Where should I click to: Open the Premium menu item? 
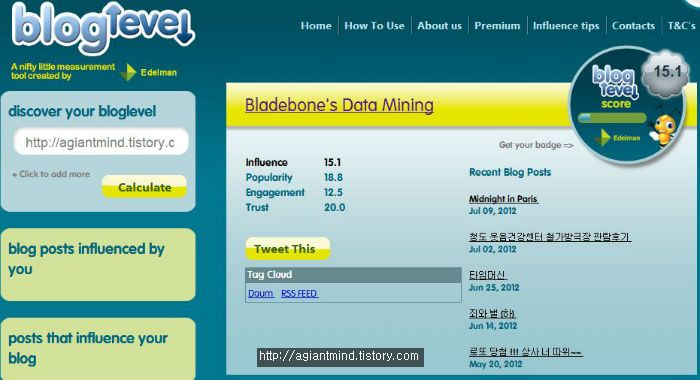497,26
